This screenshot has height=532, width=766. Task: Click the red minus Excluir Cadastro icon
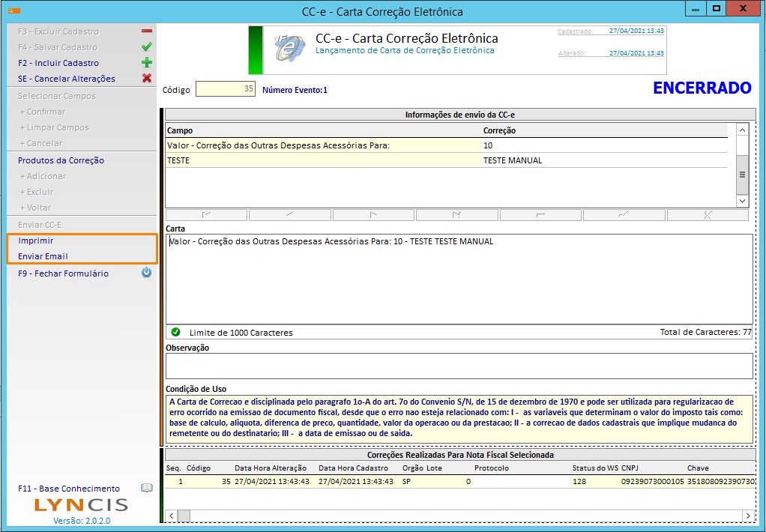click(x=147, y=31)
